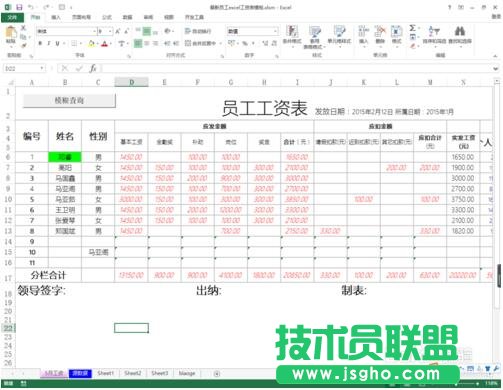
Task: Open the fill color dropdown arrow
Action: coord(97,43)
